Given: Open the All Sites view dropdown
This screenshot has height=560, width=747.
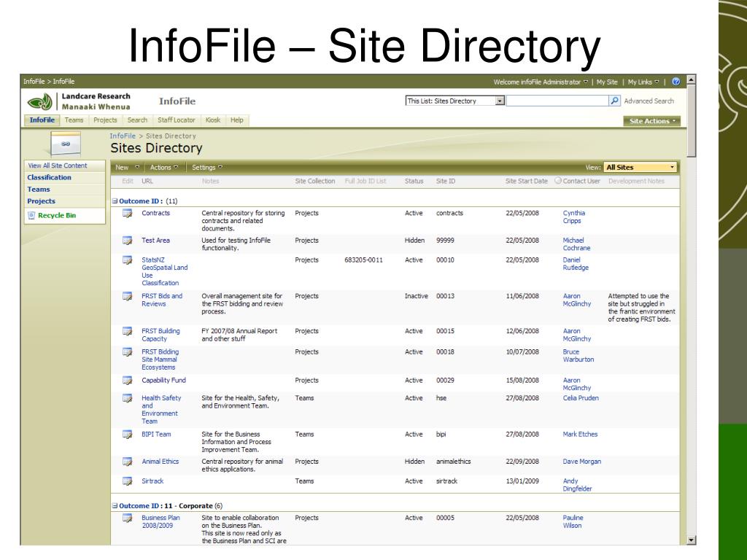Looking at the screenshot, I should 640,168.
